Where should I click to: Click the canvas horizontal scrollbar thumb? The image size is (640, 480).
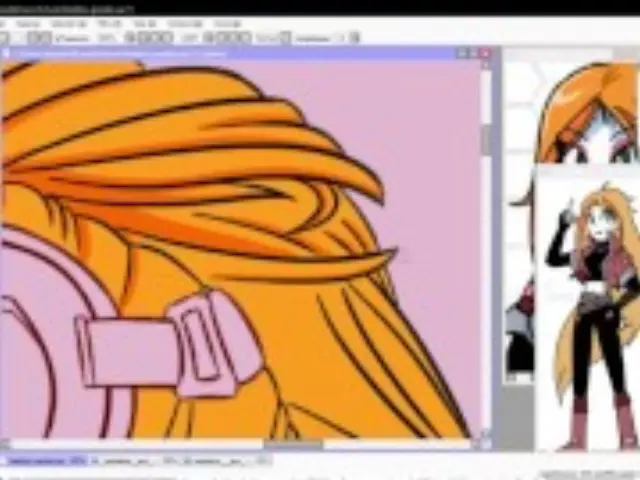(x=293, y=444)
